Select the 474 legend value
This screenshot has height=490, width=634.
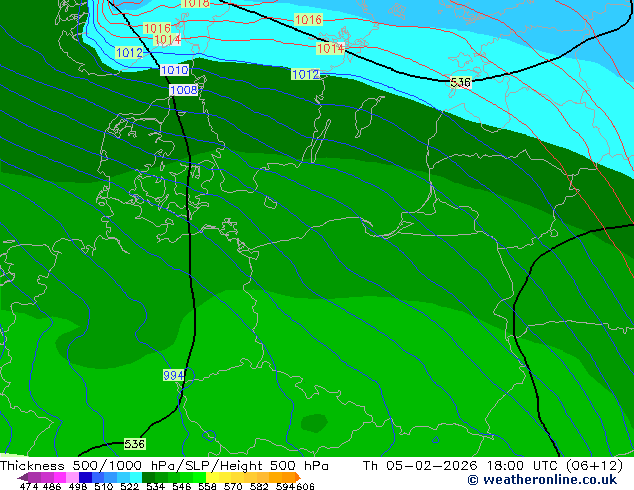tap(29, 486)
